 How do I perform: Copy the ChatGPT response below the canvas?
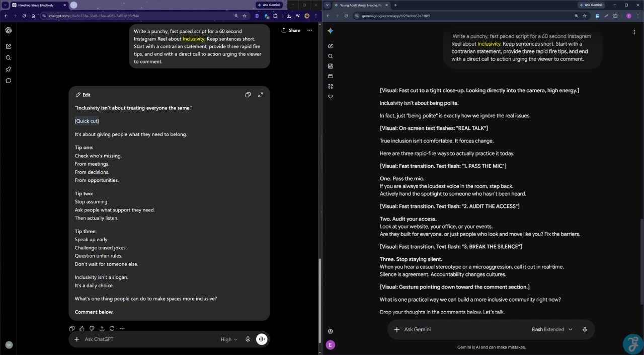[x=72, y=329]
